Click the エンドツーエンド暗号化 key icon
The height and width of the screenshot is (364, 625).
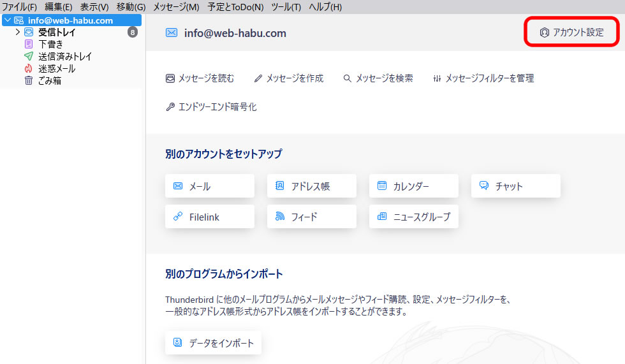click(170, 107)
